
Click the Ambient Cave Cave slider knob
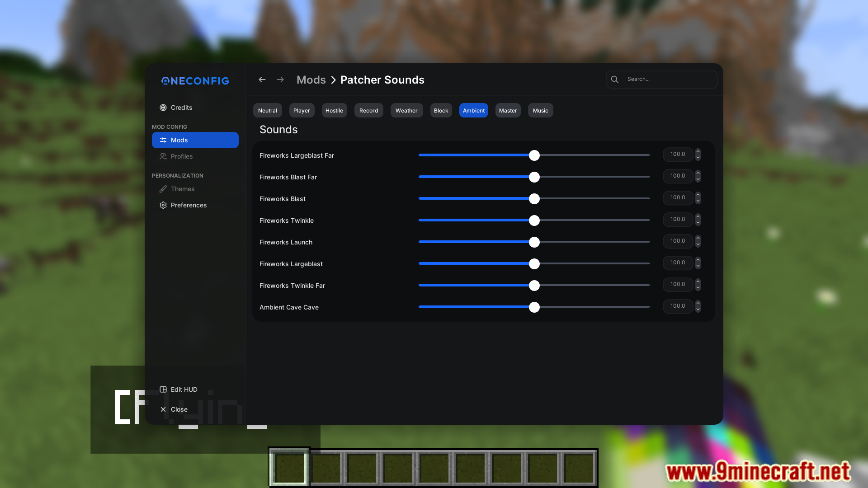point(534,307)
